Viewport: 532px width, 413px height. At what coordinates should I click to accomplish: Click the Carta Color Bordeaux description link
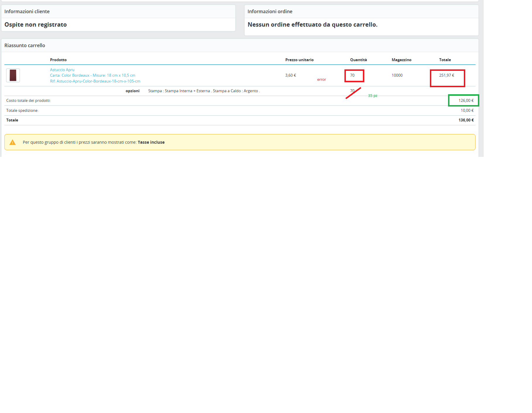tap(92, 75)
